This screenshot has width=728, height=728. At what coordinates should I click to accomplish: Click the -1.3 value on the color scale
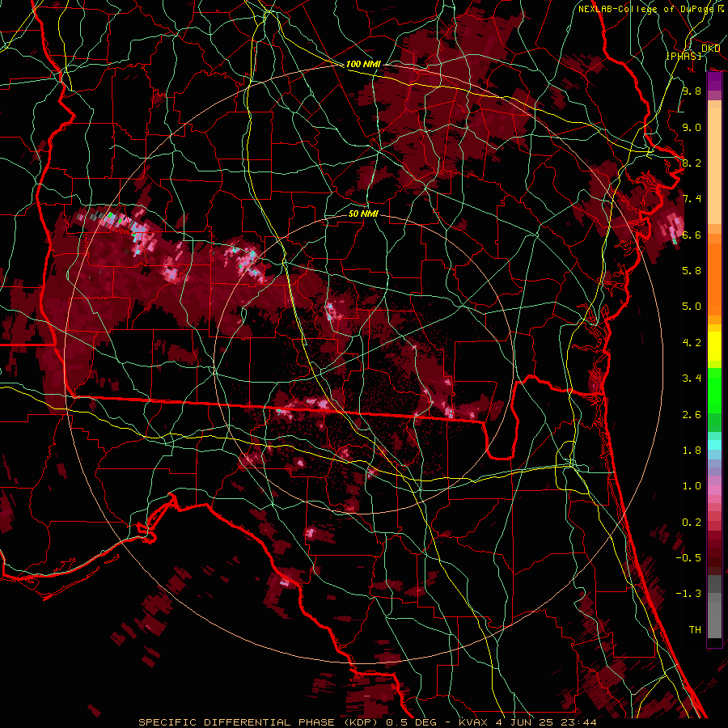[x=688, y=594]
